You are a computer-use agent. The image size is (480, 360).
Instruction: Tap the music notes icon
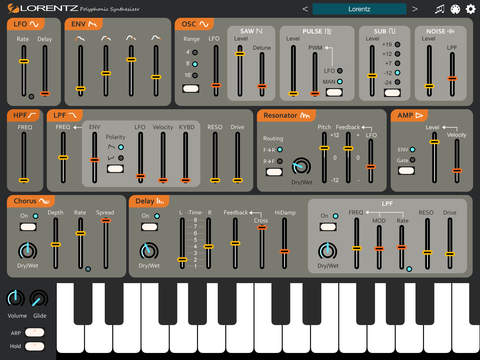coord(440,9)
